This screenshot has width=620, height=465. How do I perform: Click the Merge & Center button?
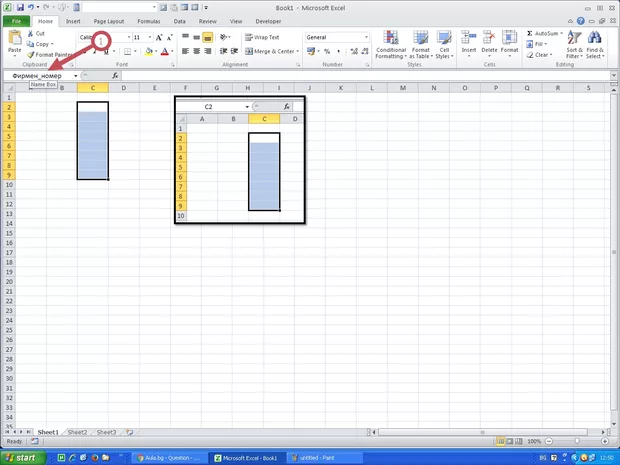coord(271,51)
